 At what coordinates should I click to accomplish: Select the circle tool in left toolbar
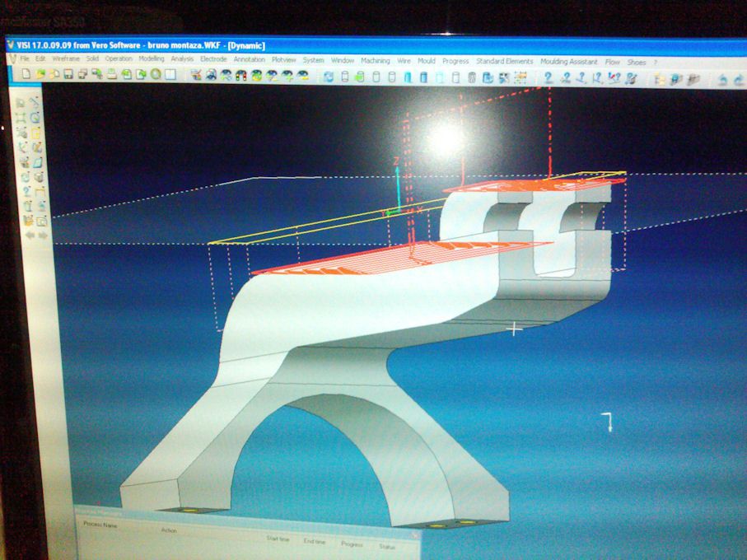tap(35, 117)
